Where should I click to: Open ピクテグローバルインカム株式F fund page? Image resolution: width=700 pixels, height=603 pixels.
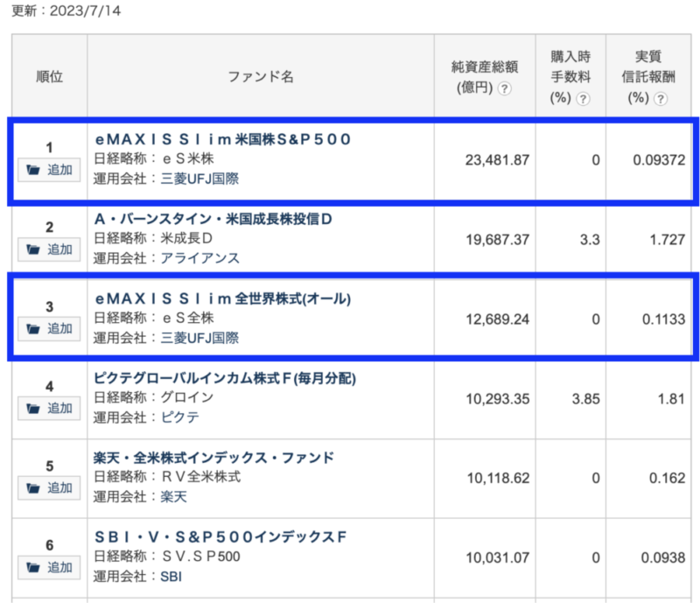(x=225, y=378)
